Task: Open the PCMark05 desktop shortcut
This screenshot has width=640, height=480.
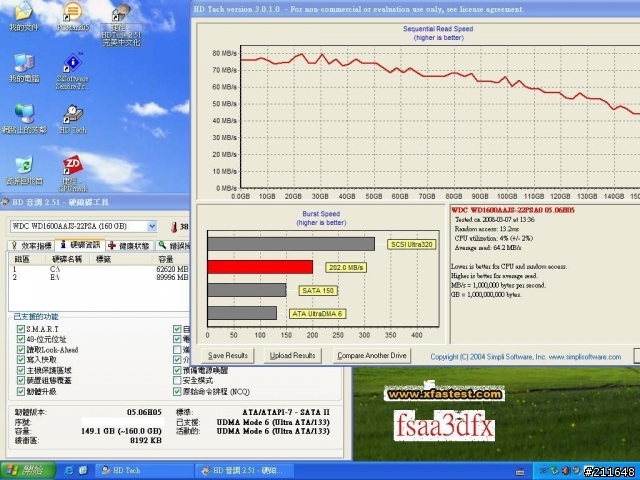Action: tap(73, 16)
